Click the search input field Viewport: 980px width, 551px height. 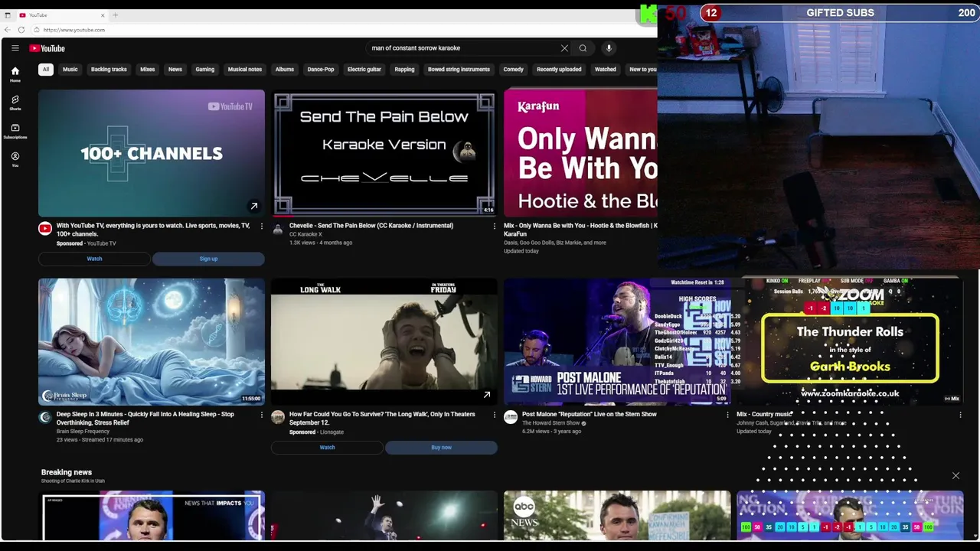click(x=463, y=48)
